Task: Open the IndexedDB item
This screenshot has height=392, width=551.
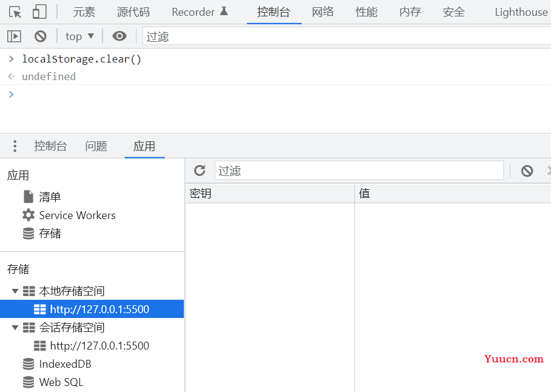Action: point(65,364)
